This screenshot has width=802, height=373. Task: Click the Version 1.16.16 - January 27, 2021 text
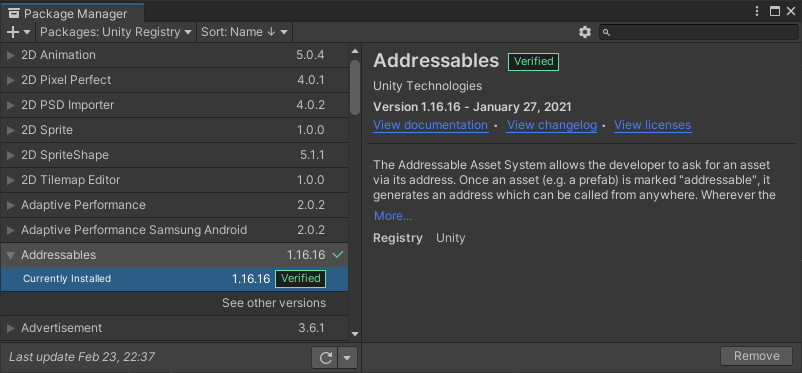472,107
